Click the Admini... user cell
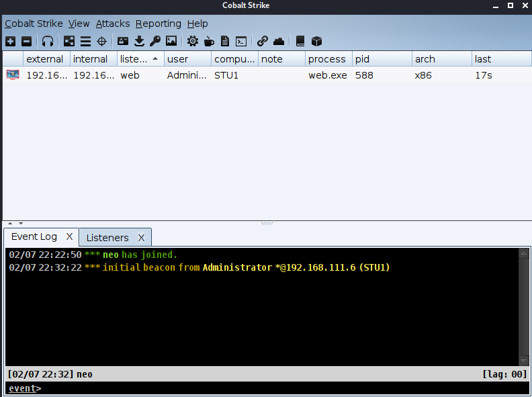This screenshot has height=397, width=532. (187, 75)
